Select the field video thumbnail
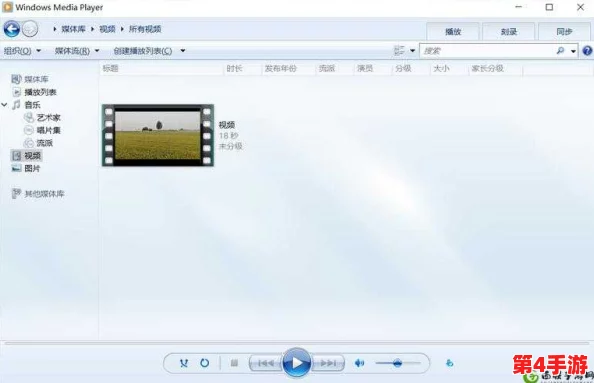 click(158, 135)
